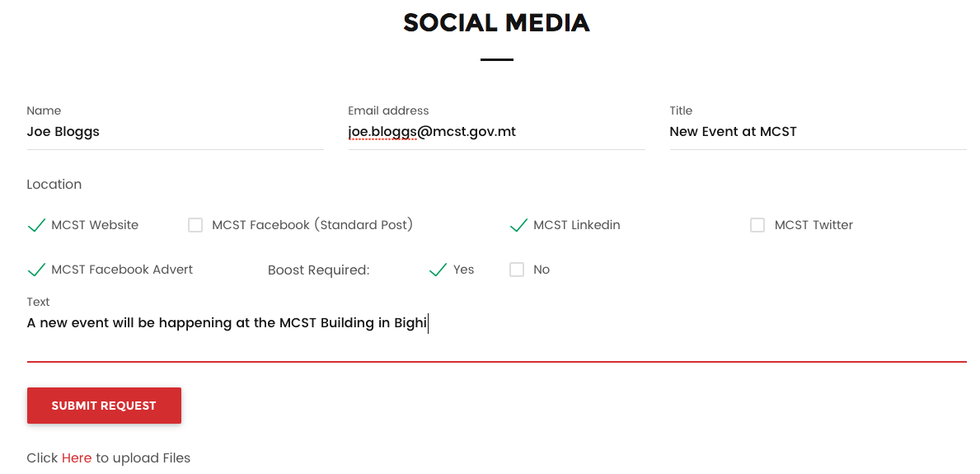This screenshot has width=980, height=474.
Task: Click the Boost Required label
Action: point(319,270)
